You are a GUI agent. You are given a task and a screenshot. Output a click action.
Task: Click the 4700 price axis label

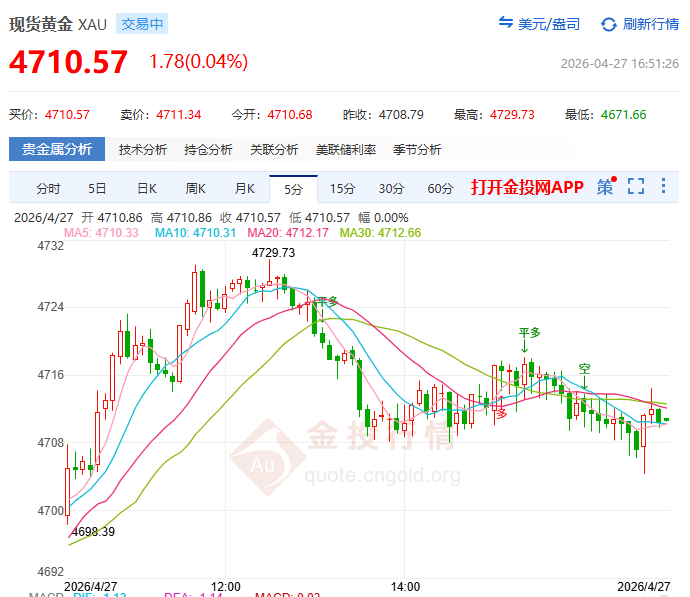coord(51,511)
